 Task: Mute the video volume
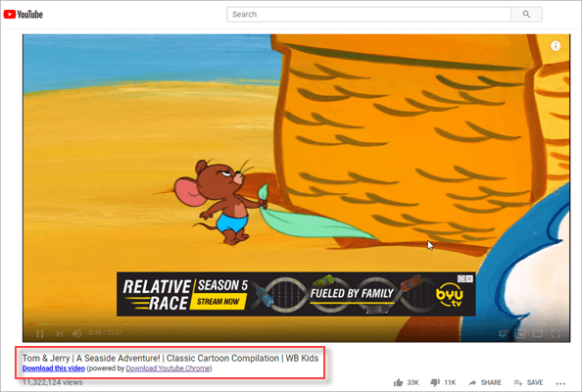point(76,333)
